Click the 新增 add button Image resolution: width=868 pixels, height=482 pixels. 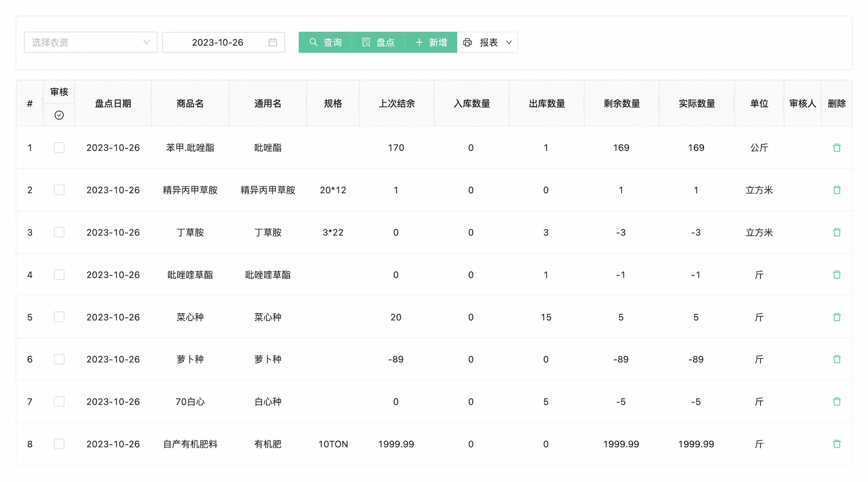coord(431,42)
